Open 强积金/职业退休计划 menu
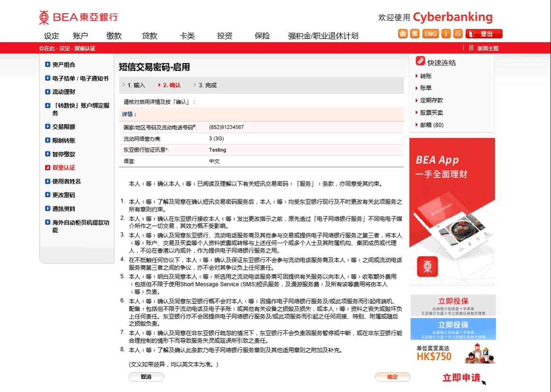Image resolution: width=551 pixels, height=392 pixels. click(x=323, y=36)
